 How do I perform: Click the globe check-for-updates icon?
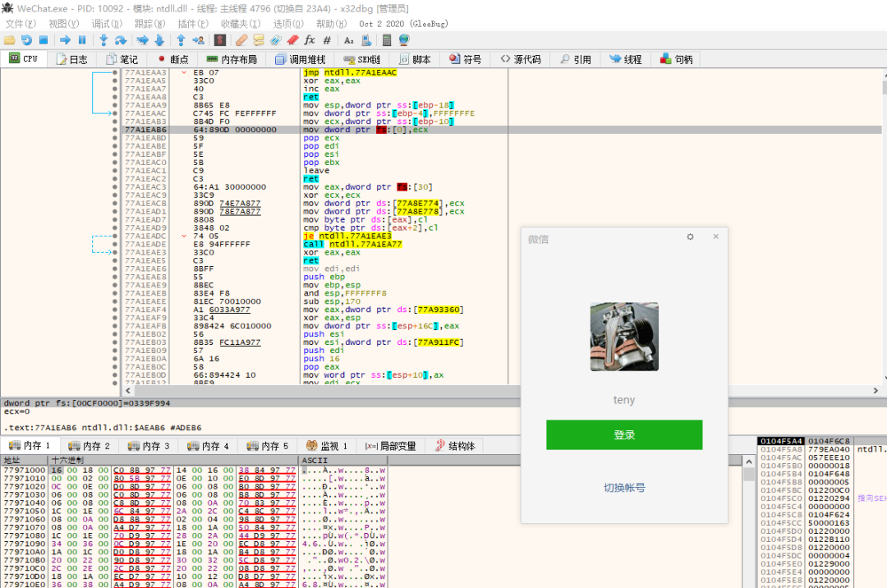404,40
